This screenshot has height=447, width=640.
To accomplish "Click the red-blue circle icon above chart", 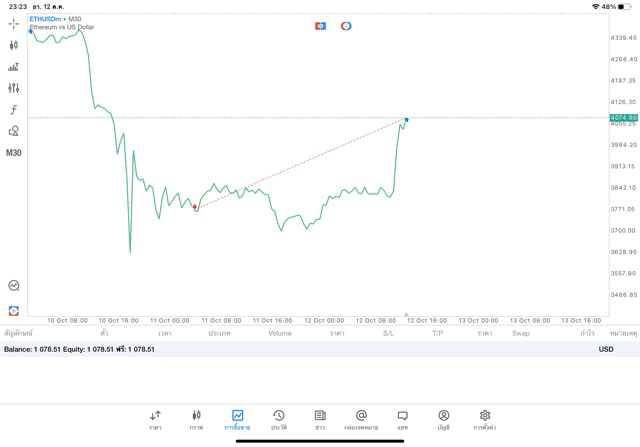I will click(x=346, y=26).
